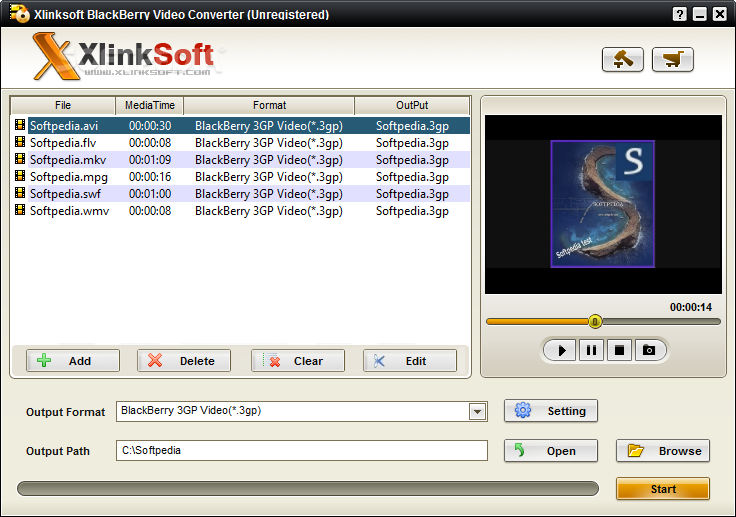Open output format Setting dialog

pos(551,411)
